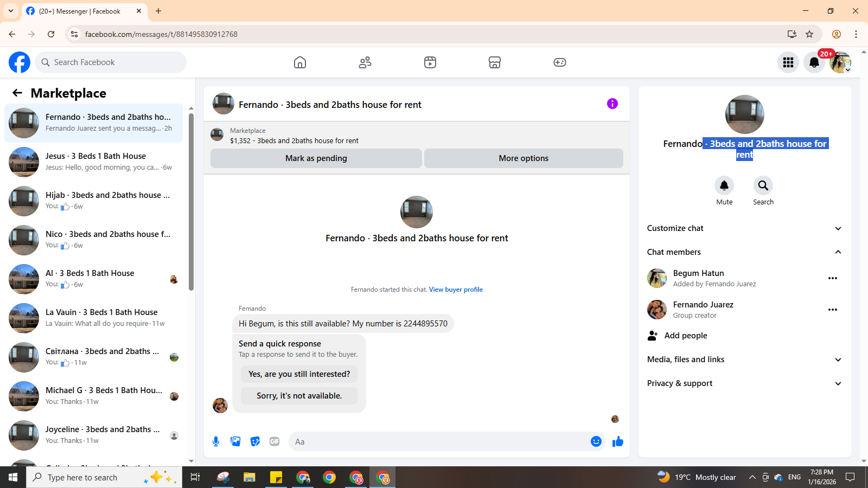The height and width of the screenshot is (488, 868).
Task: Open the Світлана conversation
Action: (x=93, y=357)
